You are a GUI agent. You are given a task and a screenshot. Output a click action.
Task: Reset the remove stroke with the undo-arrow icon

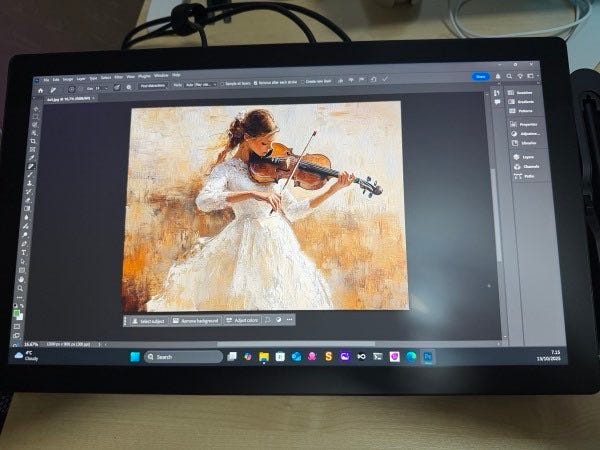coord(373,80)
